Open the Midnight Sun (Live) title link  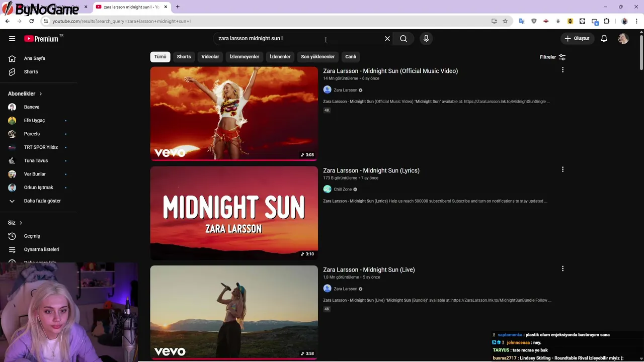pos(369,270)
